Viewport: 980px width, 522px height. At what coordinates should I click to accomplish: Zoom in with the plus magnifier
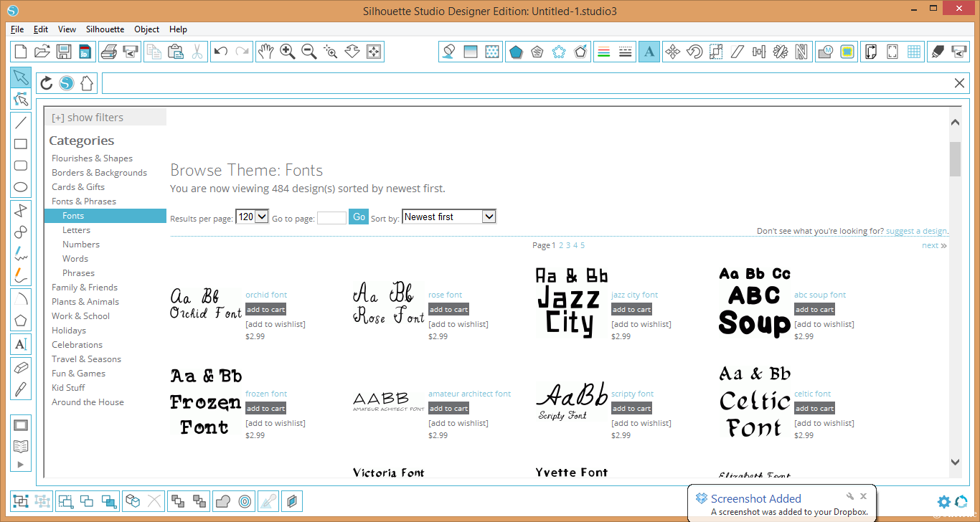tap(288, 52)
